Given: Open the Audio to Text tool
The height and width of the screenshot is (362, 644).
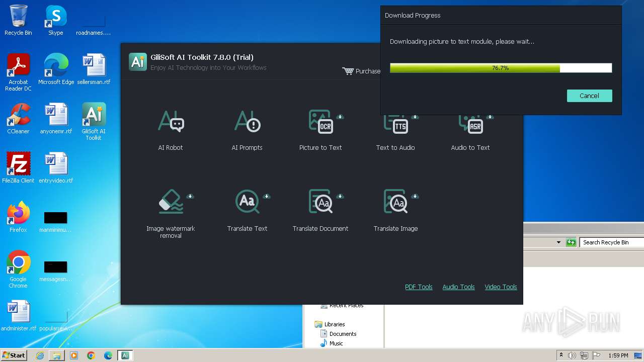Looking at the screenshot, I should click(x=470, y=132).
